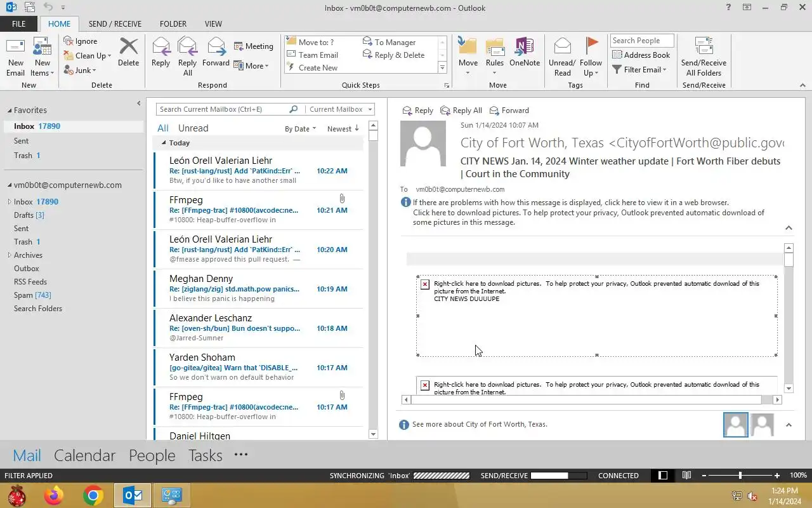Viewport: 812px width, 508px height.
Task: Collapse the Today group
Action: [x=164, y=143]
